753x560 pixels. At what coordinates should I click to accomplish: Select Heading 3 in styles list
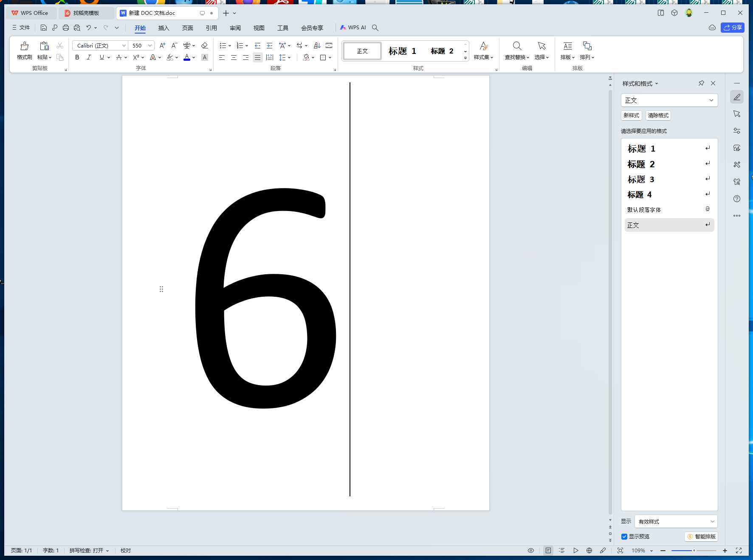[669, 179]
